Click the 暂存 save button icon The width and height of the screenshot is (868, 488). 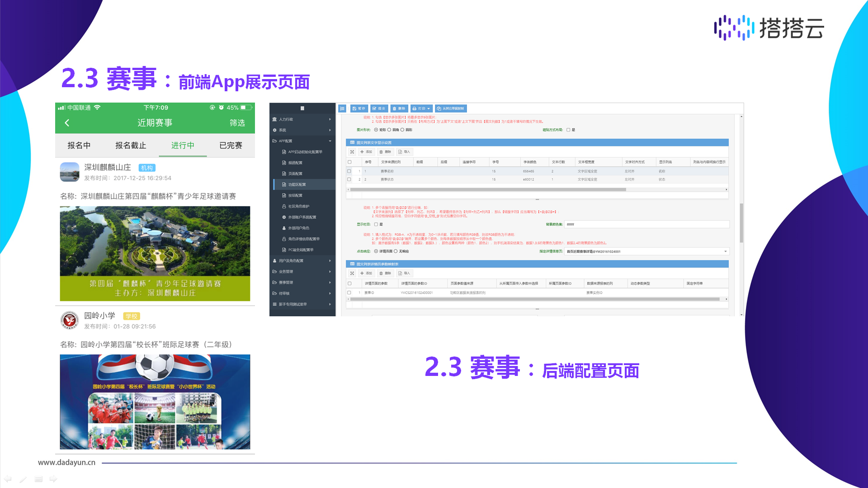click(359, 108)
